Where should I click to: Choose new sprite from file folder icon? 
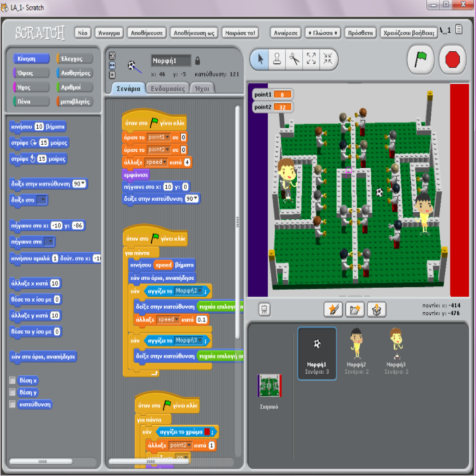[355, 310]
